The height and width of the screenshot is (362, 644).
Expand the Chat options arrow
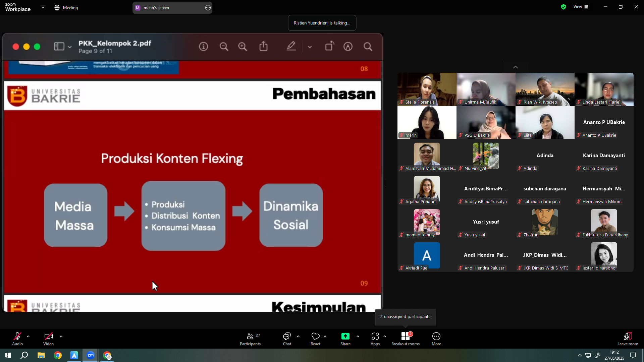pyautogui.click(x=298, y=336)
